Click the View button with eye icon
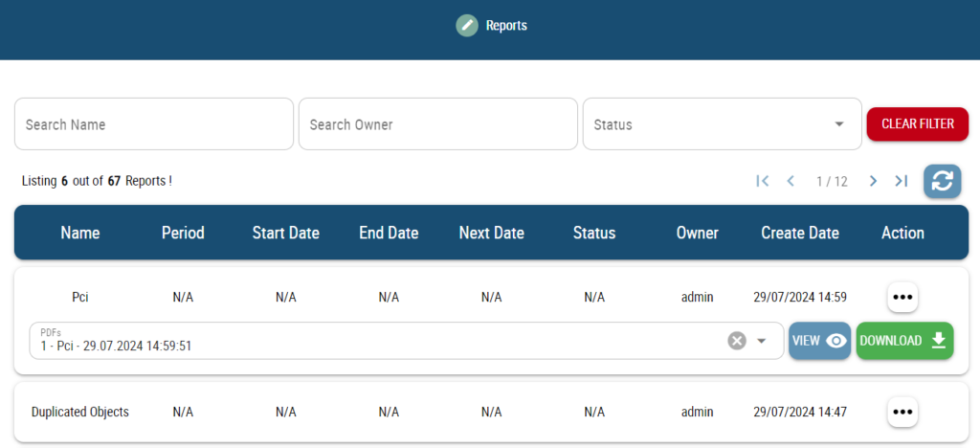 click(819, 341)
